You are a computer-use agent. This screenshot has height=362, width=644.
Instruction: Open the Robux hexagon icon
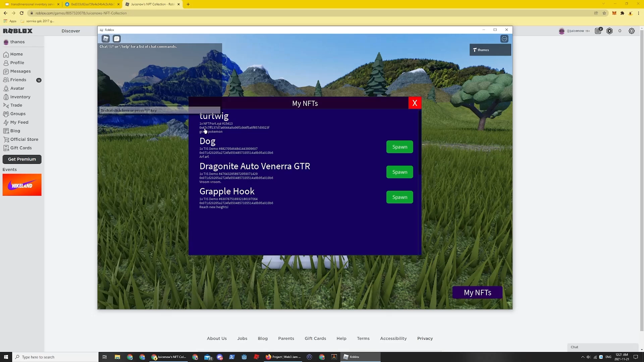[609, 31]
